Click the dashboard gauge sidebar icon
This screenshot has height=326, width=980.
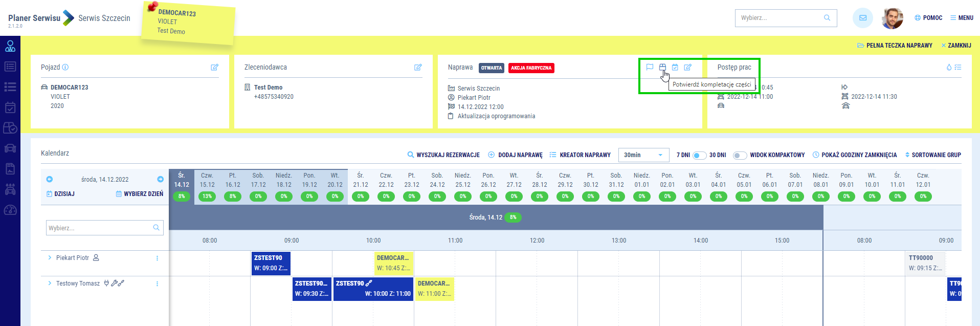click(10, 210)
